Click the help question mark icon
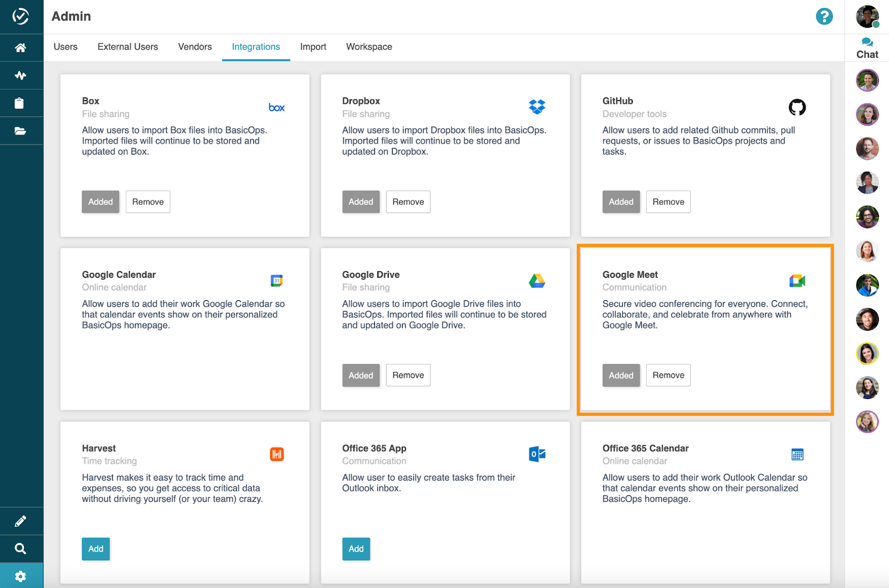This screenshot has width=889, height=588. (x=824, y=17)
